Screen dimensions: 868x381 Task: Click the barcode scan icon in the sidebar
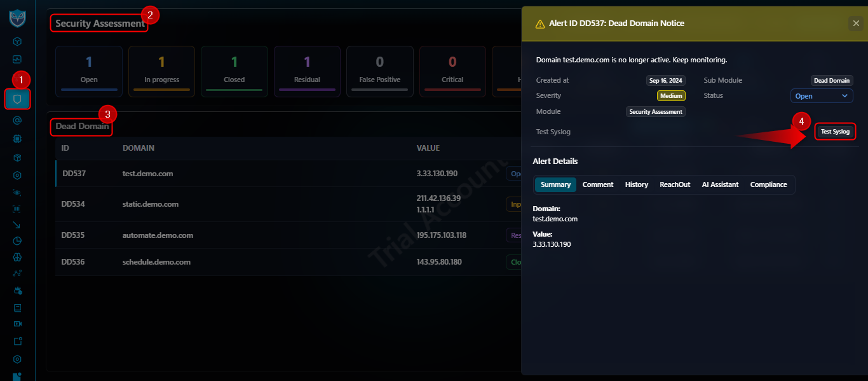[17, 208]
